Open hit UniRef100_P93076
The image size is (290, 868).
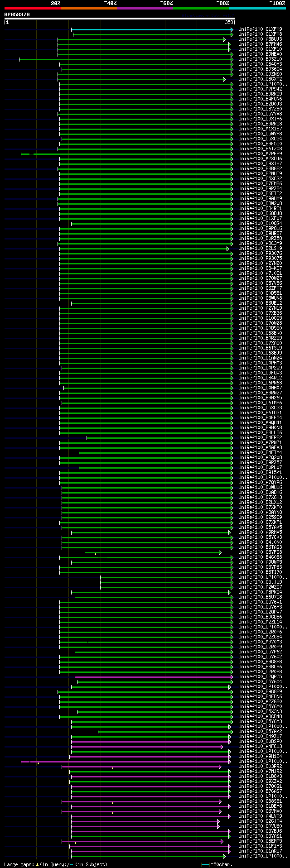[x=260, y=253]
